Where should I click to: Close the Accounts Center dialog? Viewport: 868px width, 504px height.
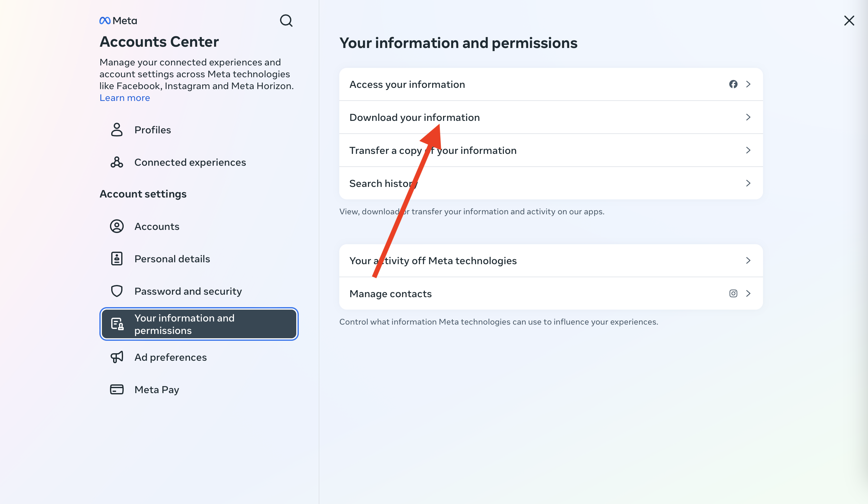click(849, 21)
